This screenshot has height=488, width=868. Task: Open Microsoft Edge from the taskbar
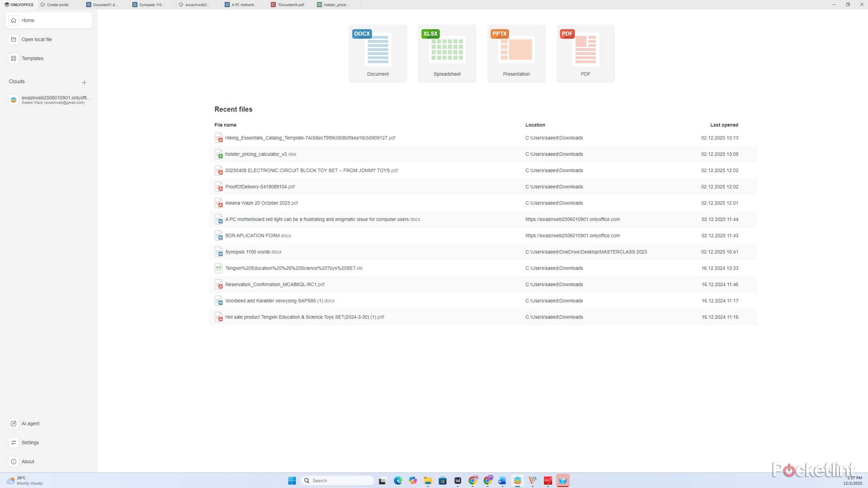pyautogui.click(x=398, y=480)
